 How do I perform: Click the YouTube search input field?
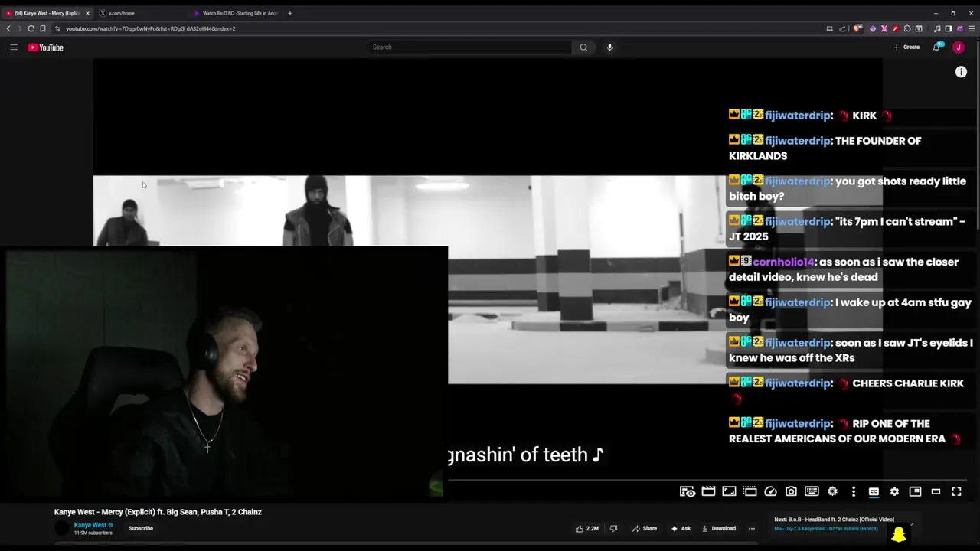click(470, 47)
